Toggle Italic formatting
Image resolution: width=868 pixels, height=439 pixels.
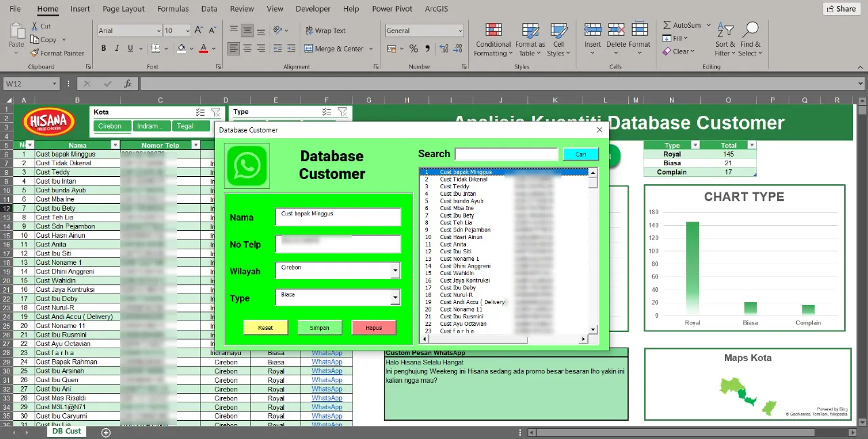click(x=117, y=48)
